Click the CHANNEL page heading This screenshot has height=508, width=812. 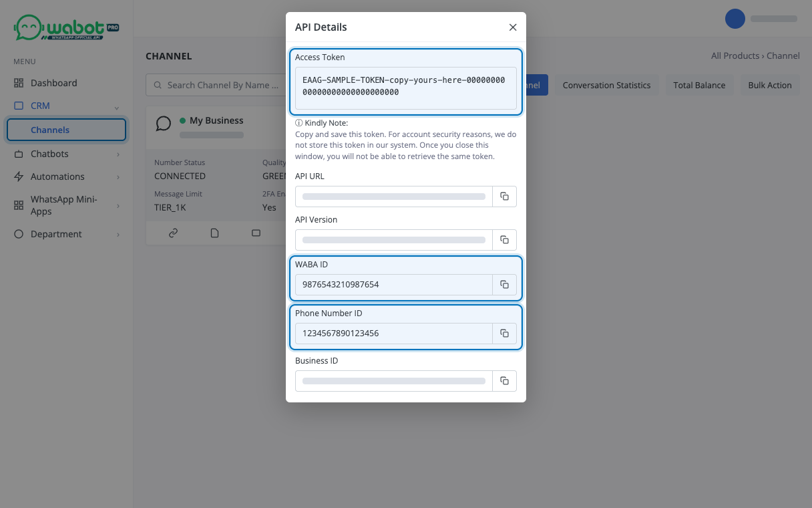169,56
